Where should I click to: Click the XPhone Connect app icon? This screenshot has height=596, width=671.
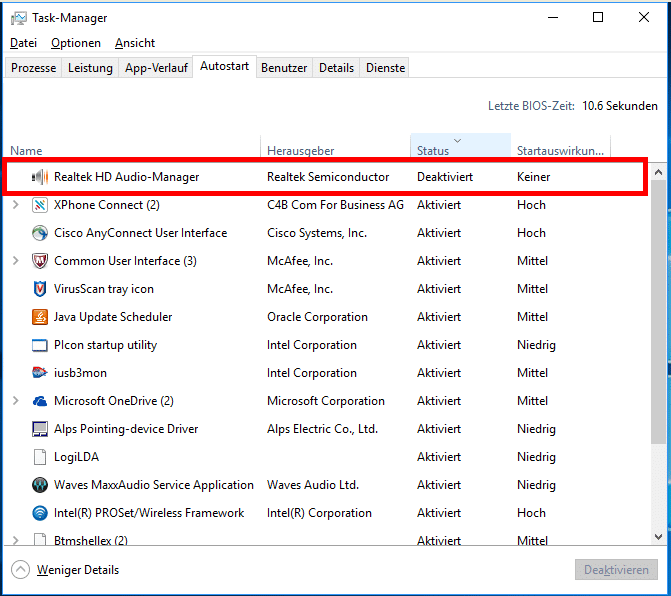pyautogui.click(x=40, y=205)
